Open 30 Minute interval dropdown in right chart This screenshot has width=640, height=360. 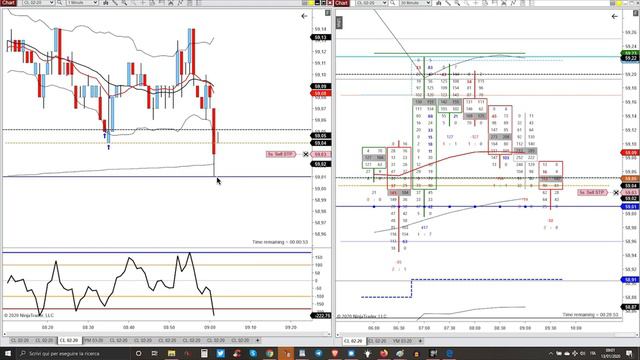coord(415,3)
